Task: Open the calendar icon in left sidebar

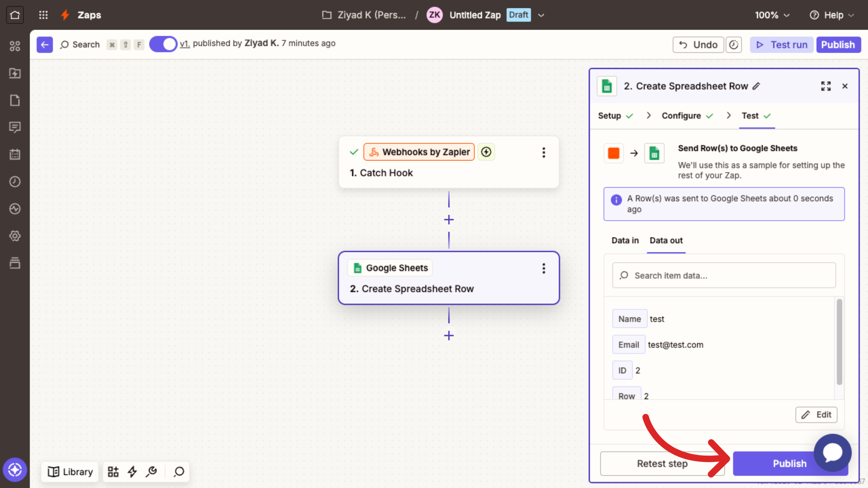Action: (15, 154)
